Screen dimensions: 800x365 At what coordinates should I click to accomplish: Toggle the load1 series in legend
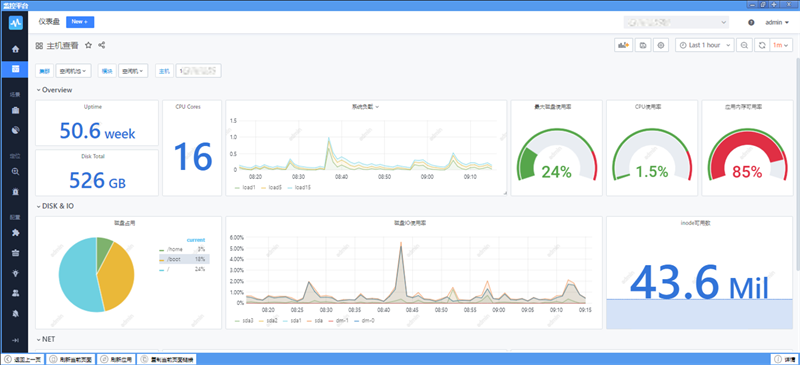[x=245, y=188]
